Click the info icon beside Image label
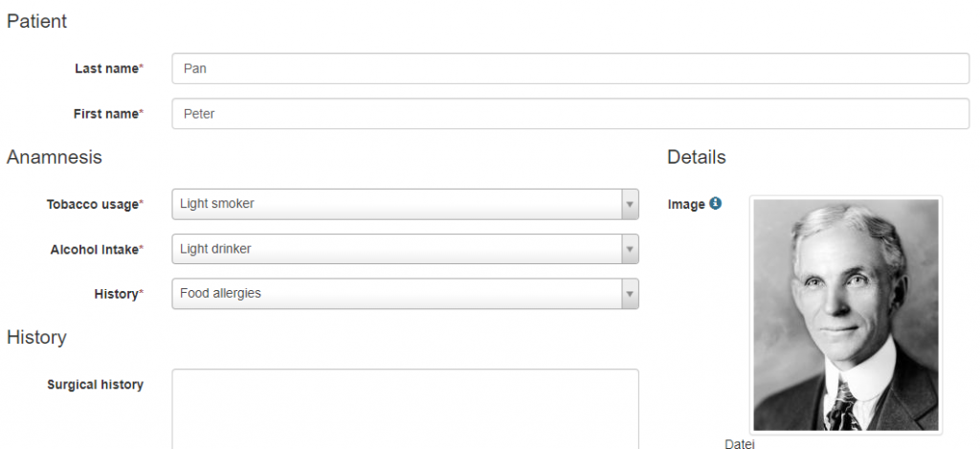980x449 pixels. tap(716, 203)
